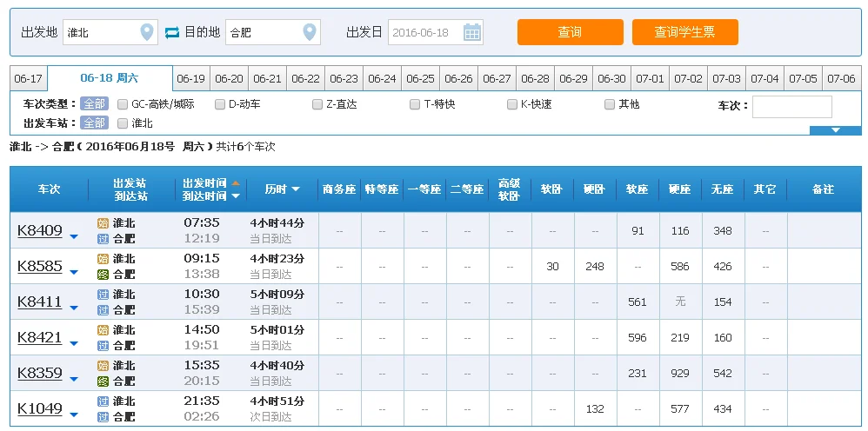The image size is (868, 431).
Task: Click the location pin in the 目的地 field
Action: pos(310,32)
